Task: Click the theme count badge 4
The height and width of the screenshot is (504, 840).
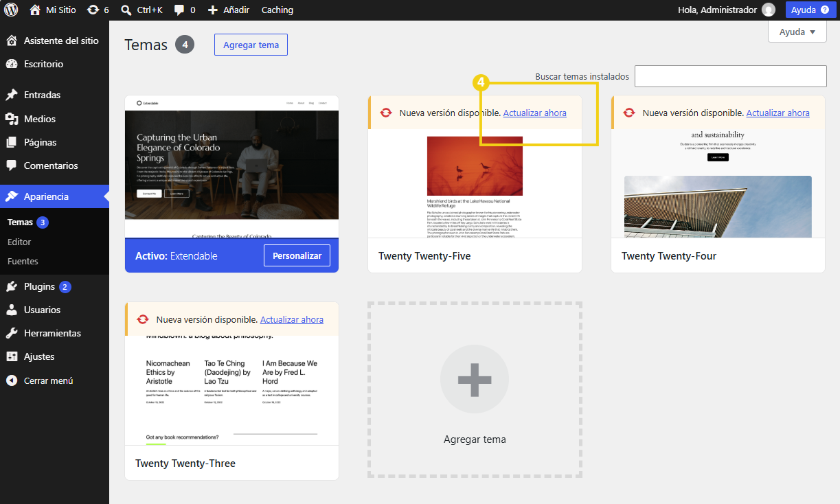Action: click(x=185, y=45)
